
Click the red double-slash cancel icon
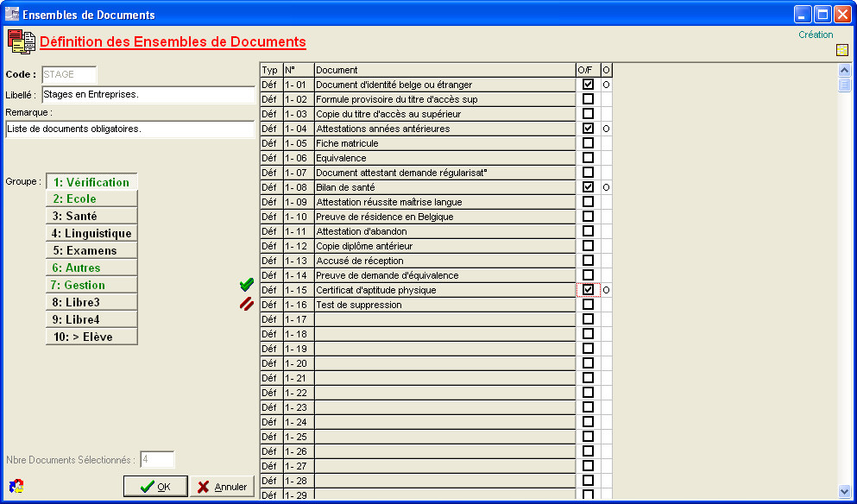tap(247, 304)
